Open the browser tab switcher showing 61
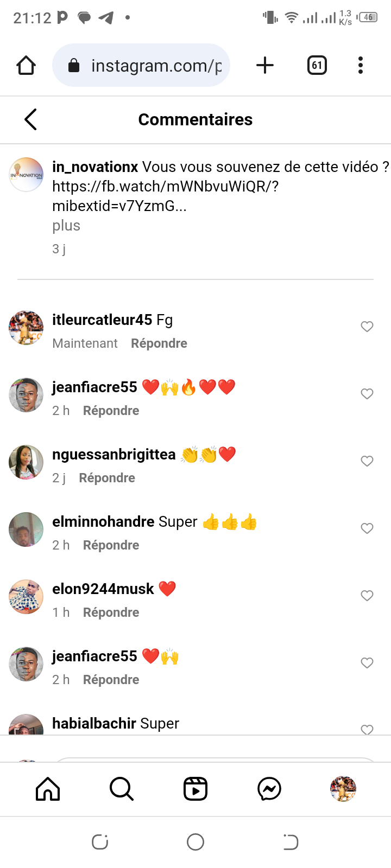Image resolution: width=391 pixels, height=868 pixels. click(317, 66)
